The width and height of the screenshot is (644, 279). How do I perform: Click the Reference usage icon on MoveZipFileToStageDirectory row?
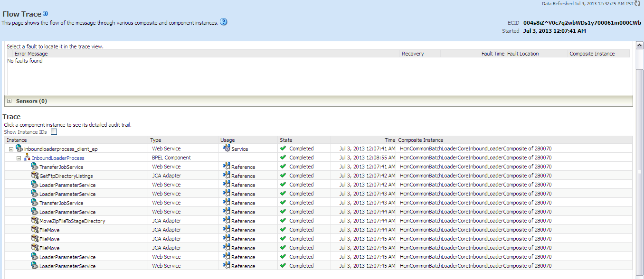click(226, 221)
